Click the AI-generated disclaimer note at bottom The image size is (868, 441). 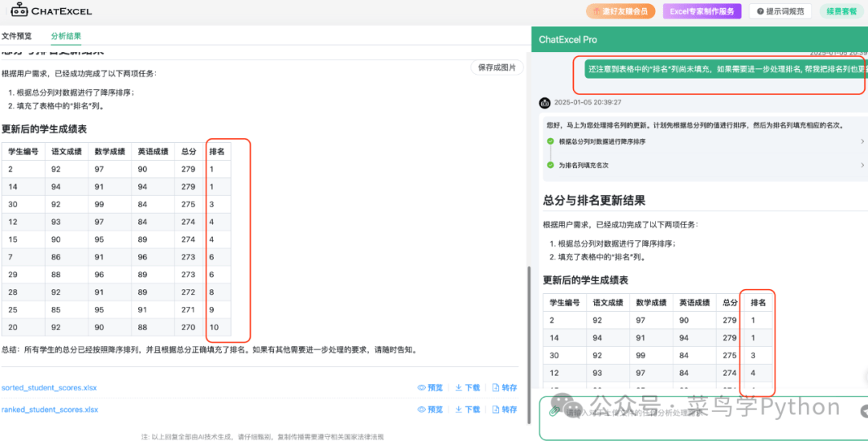tap(262, 436)
